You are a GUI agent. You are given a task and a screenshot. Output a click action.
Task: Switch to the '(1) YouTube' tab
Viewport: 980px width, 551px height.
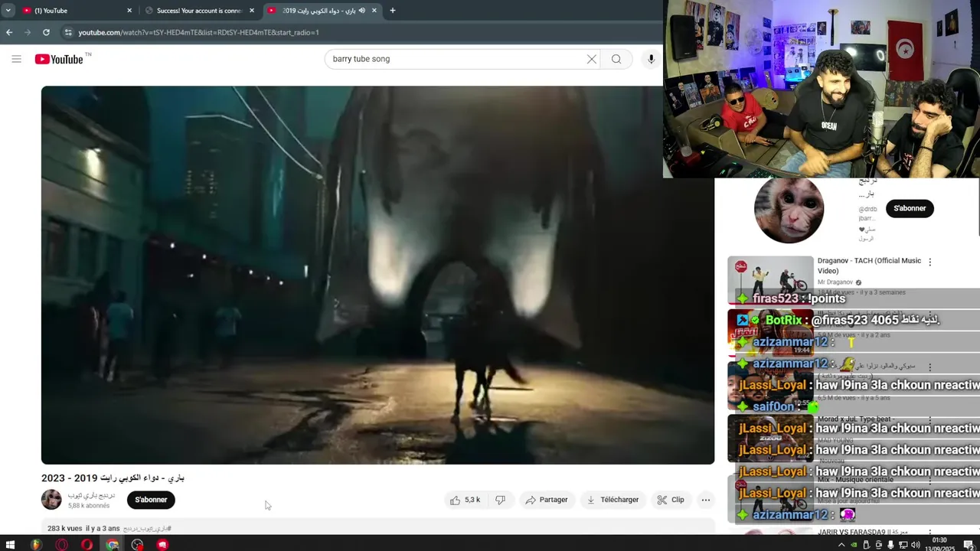point(73,11)
